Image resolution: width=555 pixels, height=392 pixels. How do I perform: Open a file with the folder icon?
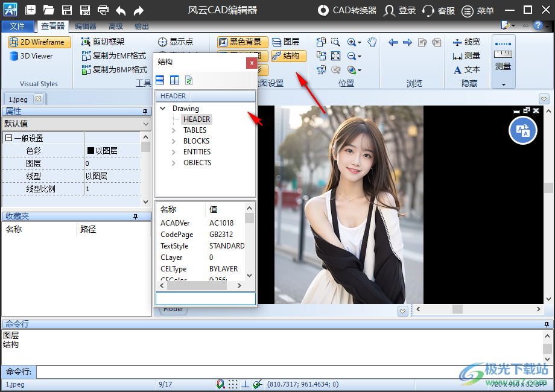click(48, 10)
